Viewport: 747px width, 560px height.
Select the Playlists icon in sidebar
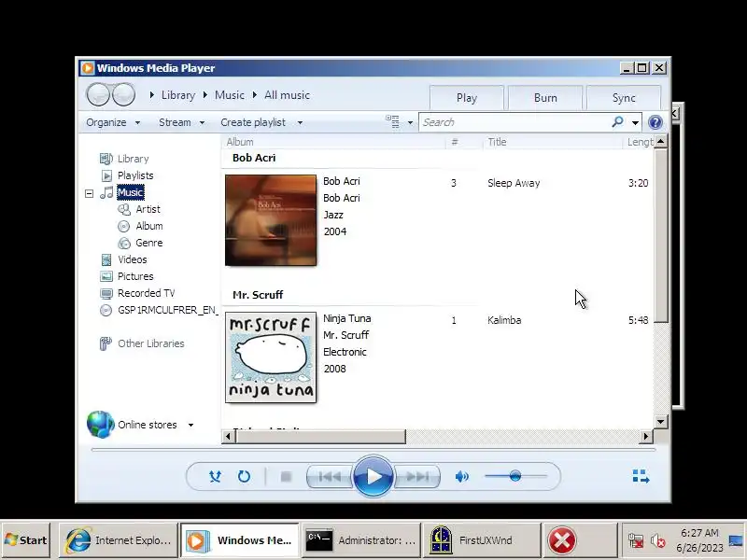pyautogui.click(x=106, y=175)
